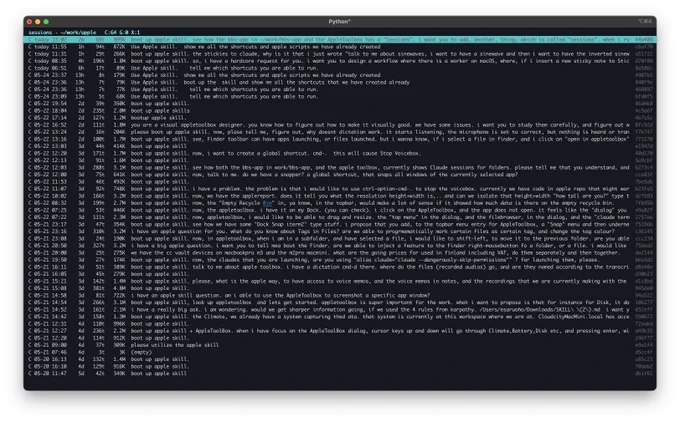Open the 05-21 12:27 AppleToolBox focus session
The image size is (680, 422).
pos(340,331)
